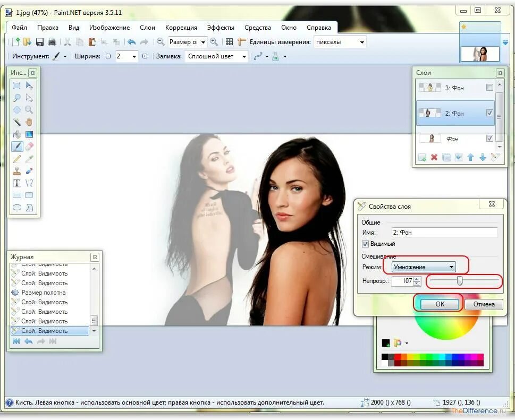Screen dimensions: 515x420
Task: Select the Magic Wand tool
Action: 17,122
